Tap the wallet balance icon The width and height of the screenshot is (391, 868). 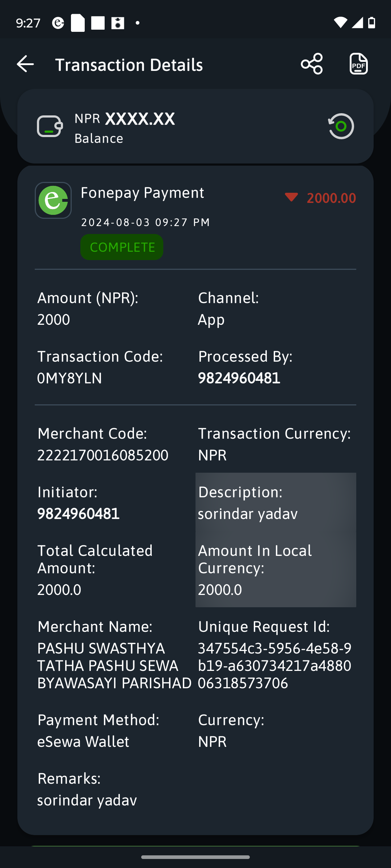pyautogui.click(x=50, y=126)
